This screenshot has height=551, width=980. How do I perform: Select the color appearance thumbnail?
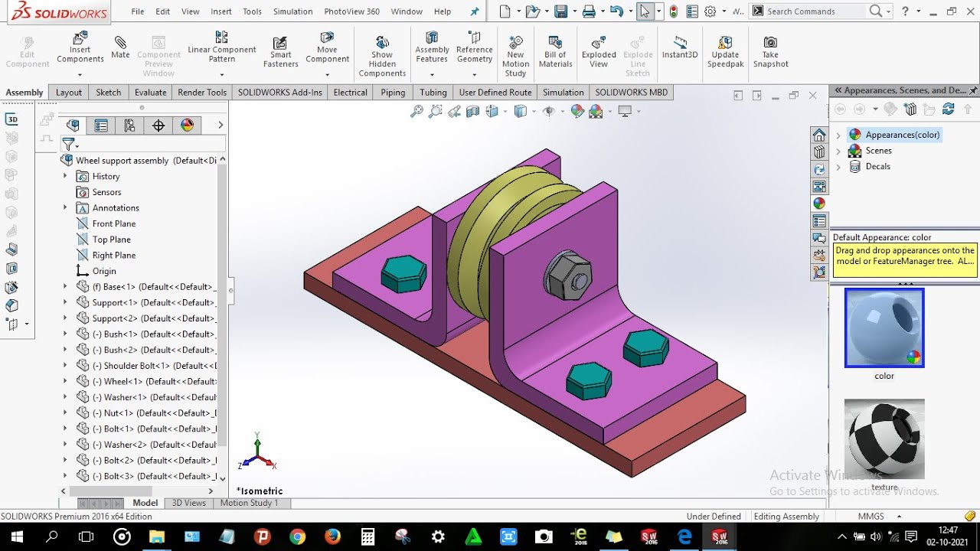click(884, 328)
